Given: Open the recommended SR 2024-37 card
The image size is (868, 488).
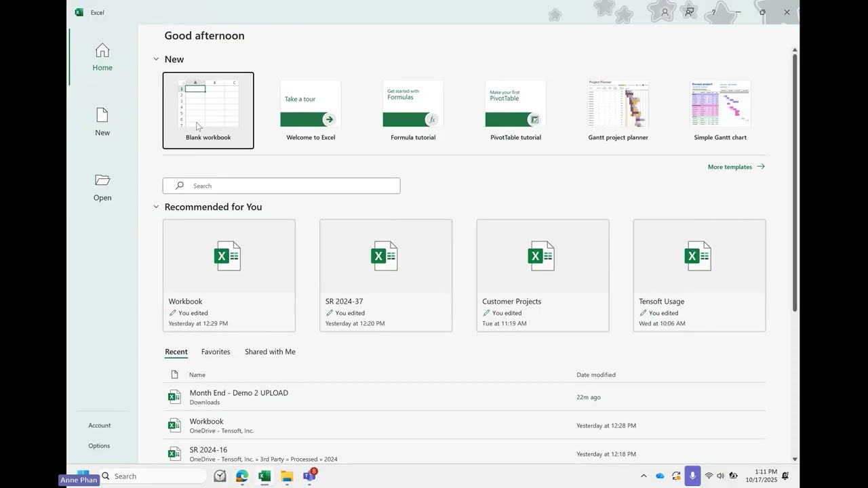Looking at the screenshot, I should [386, 275].
